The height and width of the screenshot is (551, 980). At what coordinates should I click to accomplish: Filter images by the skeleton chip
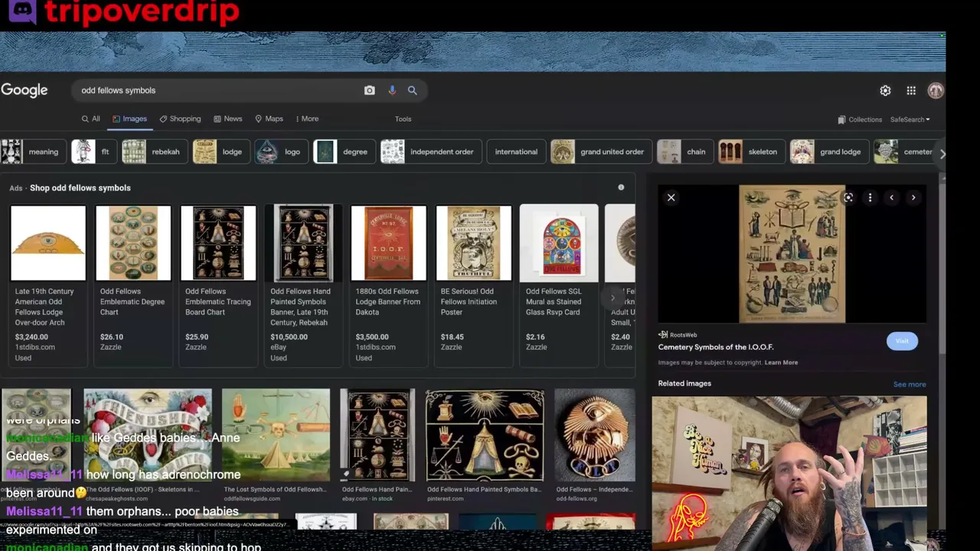(751, 152)
